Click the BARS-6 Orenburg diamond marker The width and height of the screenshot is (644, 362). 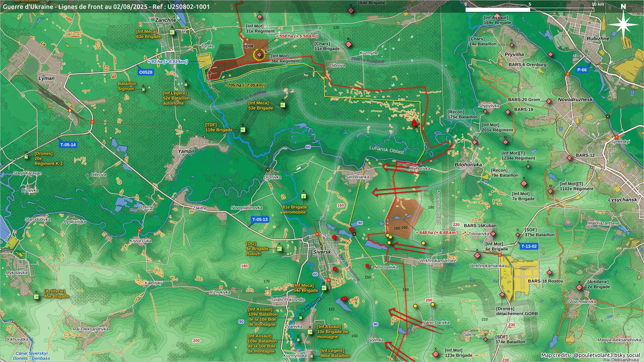(x=550, y=54)
